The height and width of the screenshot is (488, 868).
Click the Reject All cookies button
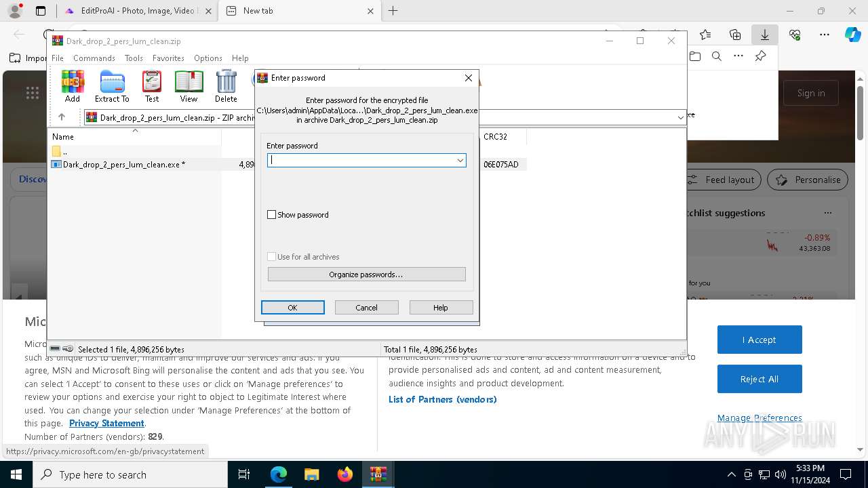click(x=759, y=379)
